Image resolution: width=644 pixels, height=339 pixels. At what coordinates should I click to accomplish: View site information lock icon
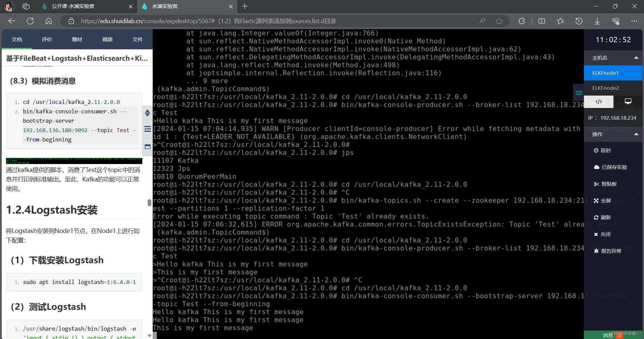[71, 21]
